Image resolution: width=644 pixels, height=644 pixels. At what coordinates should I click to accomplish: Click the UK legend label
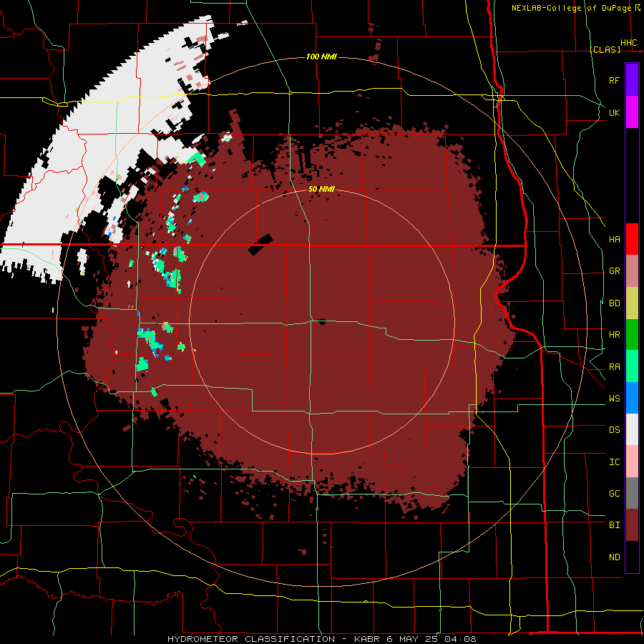[x=614, y=112]
